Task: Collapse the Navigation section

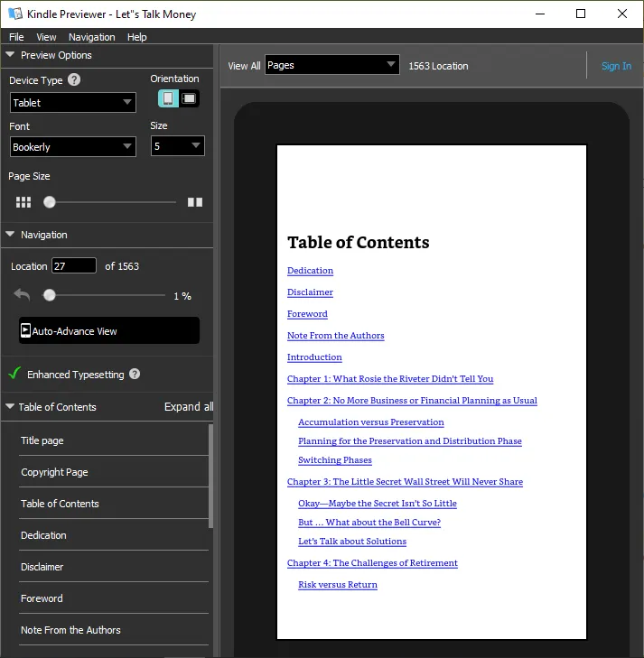Action: 10,234
